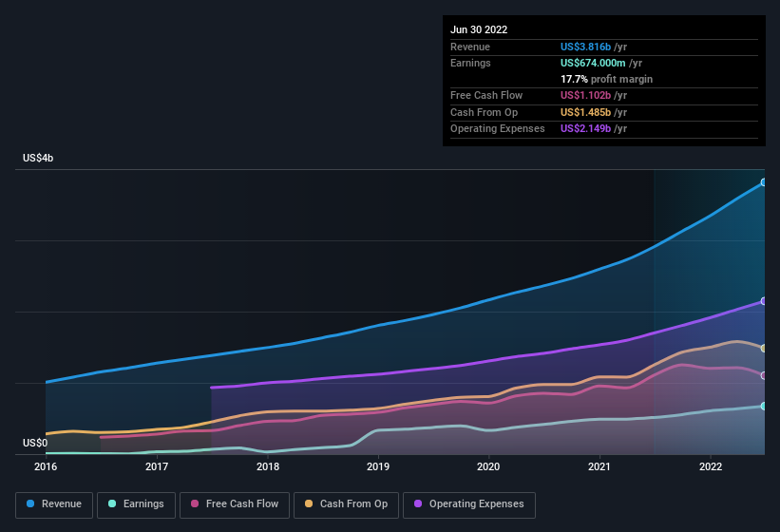The image size is (780, 532).
Task: Click the Earnings legend teal dot
Action: click(112, 504)
